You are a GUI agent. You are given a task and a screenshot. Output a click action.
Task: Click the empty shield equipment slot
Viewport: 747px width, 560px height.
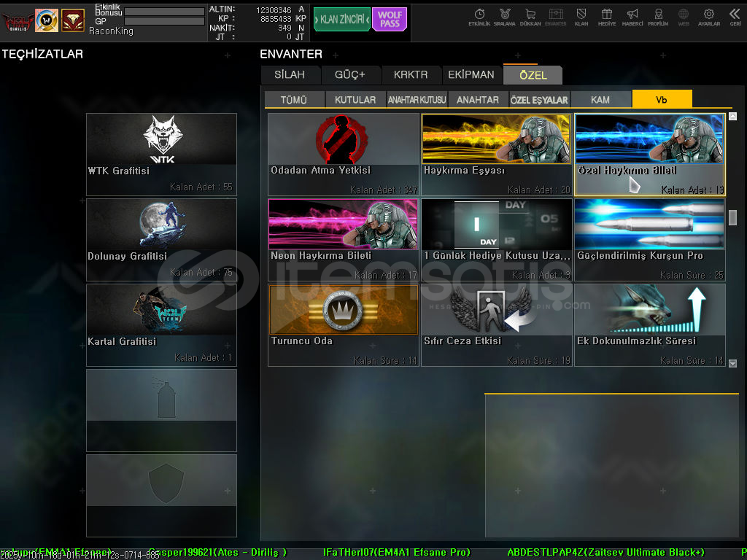161,496
